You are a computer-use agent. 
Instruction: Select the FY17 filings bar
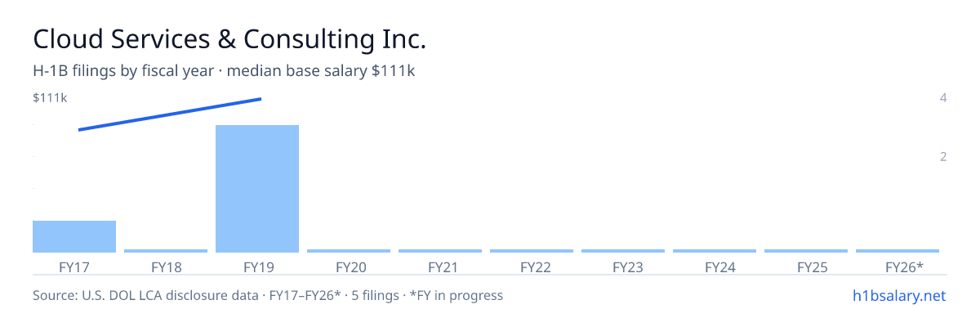74,236
